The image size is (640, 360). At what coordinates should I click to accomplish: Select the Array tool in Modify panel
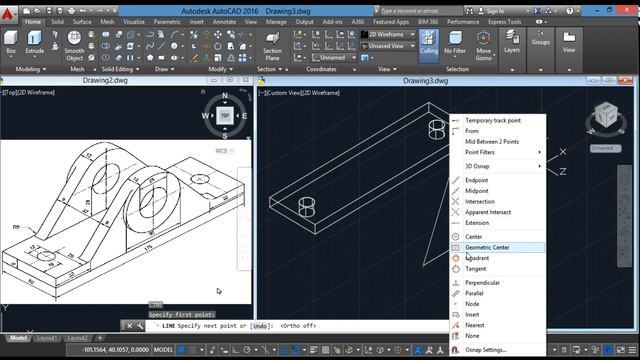point(242,58)
